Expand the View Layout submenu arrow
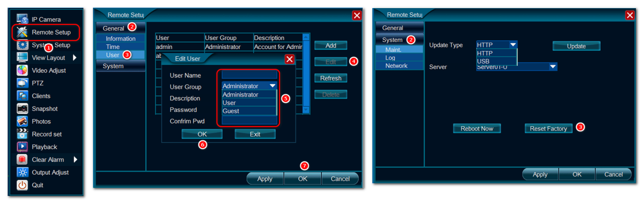This screenshot has width=644, height=204. (75, 58)
